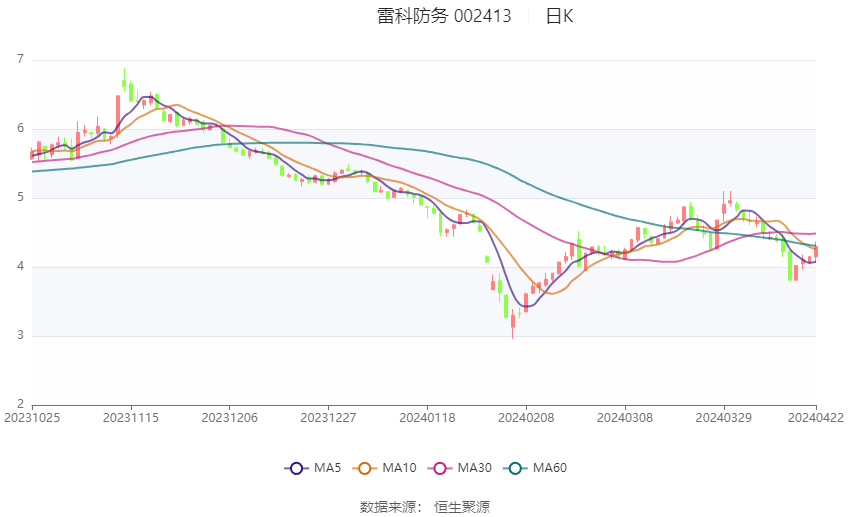850x517 pixels.
Task: Select the 20240329 x-axis date label
Action: pos(723,418)
